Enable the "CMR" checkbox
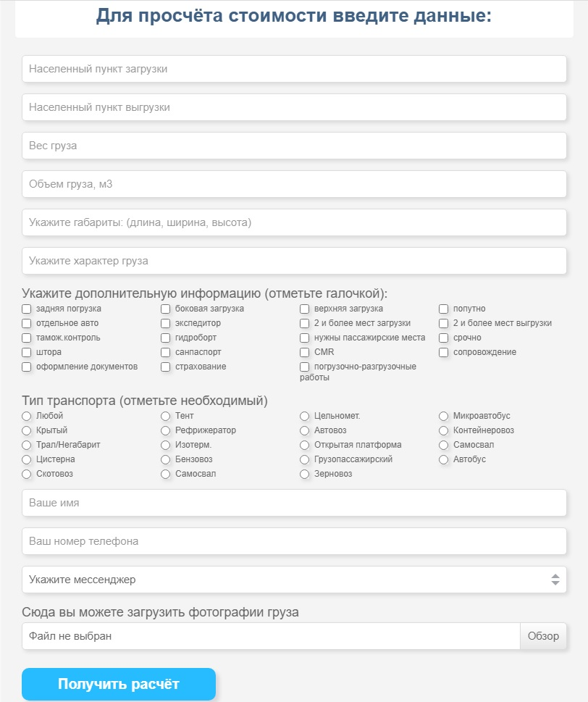Viewport: 588px width, 702px height. pyautogui.click(x=305, y=353)
